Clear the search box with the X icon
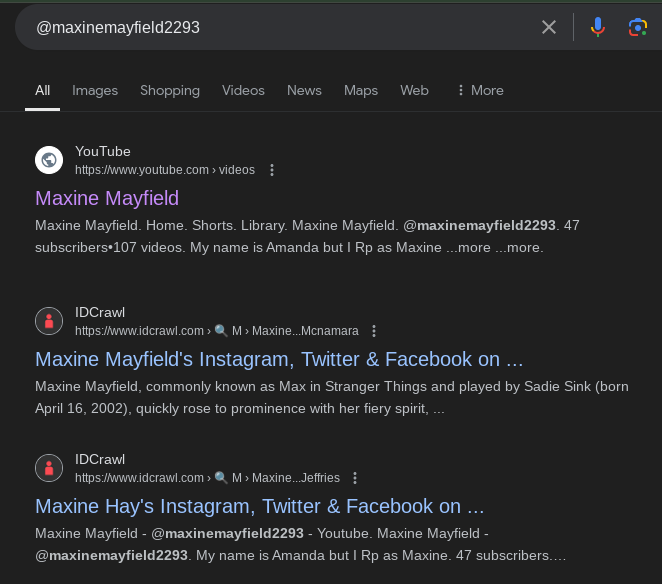662x584 pixels. (548, 27)
